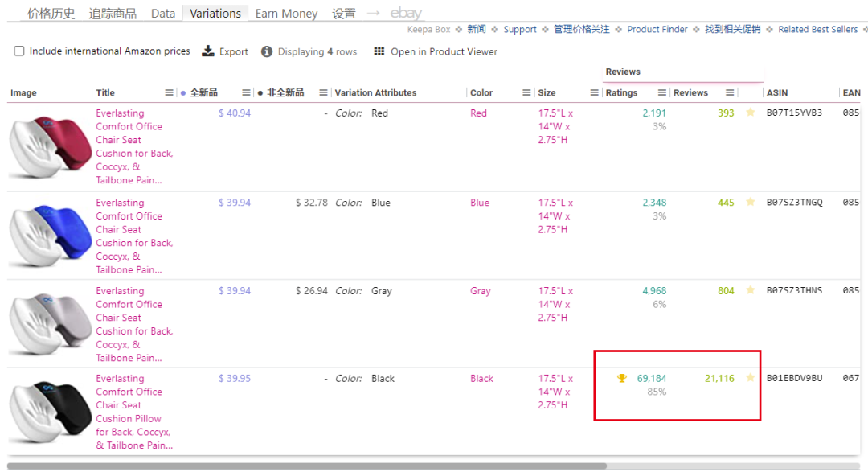The width and height of the screenshot is (868, 472).
Task: Click the Blue cushion thumbnail
Action: pyautogui.click(x=50, y=236)
